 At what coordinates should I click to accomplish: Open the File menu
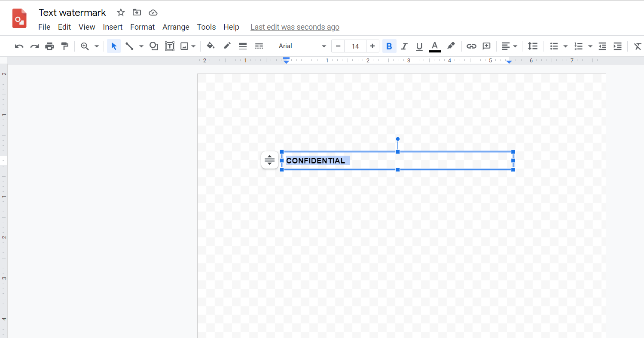pyautogui.click(x=44, y=27)
